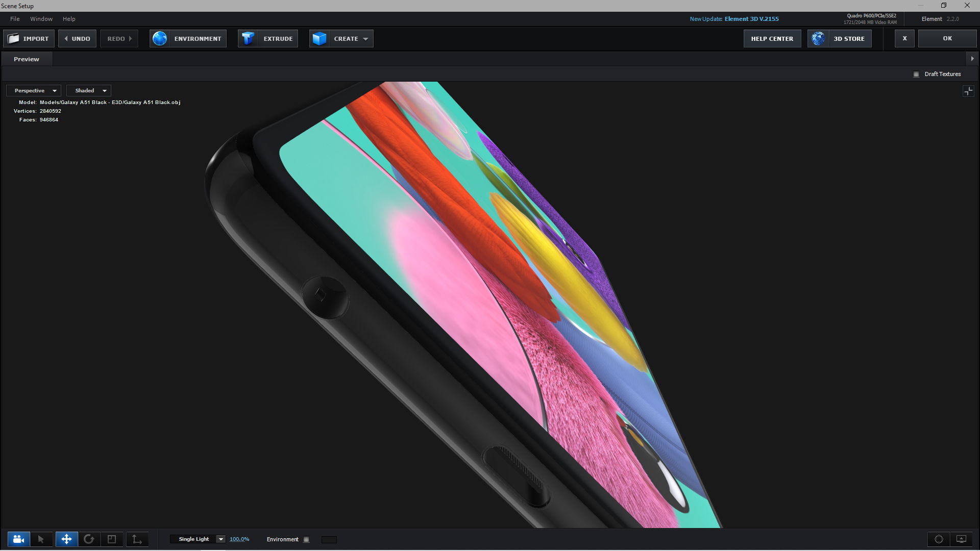Confirm scene with OK button
The image size is (980, 551).
click(x=947, y=39)
